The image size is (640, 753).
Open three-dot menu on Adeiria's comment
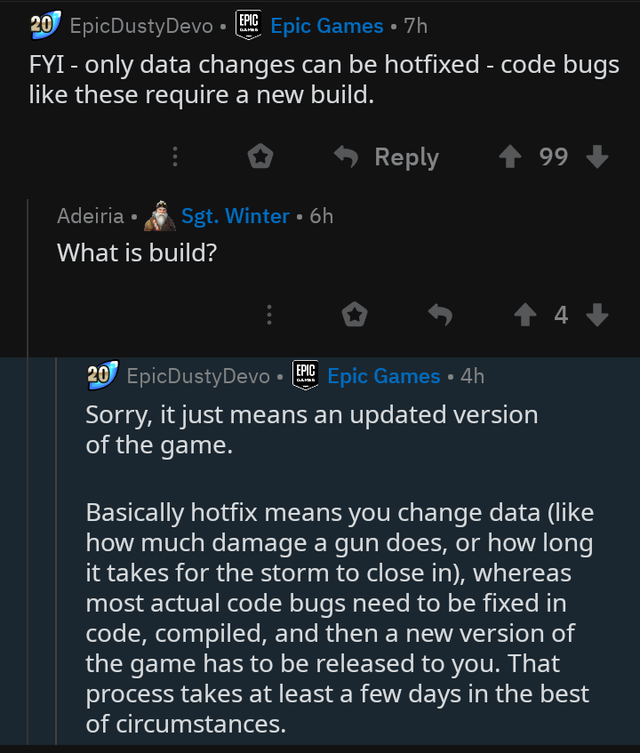point(268,315)
